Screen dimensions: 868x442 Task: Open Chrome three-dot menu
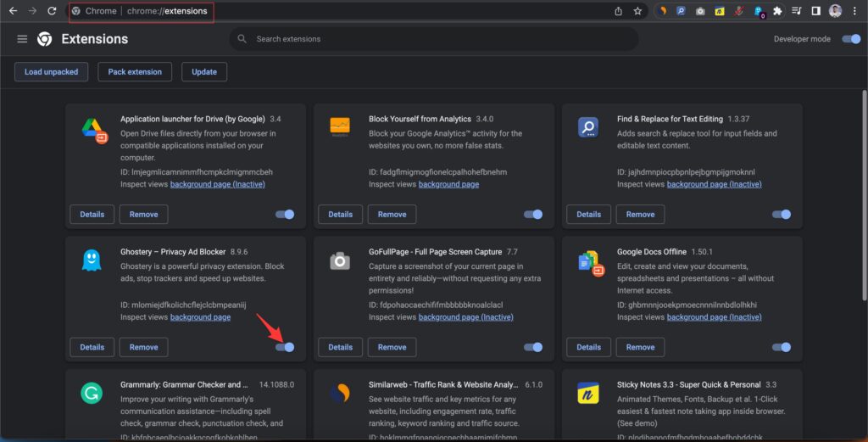tap(856, 11)
